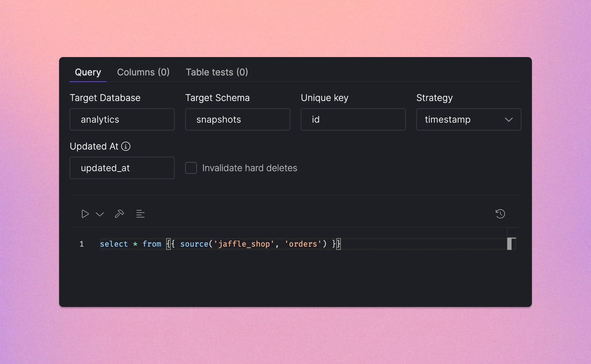Screen dimensions: 591x364
Task: Open run options chevron next to play
Action: pos(100,214)
